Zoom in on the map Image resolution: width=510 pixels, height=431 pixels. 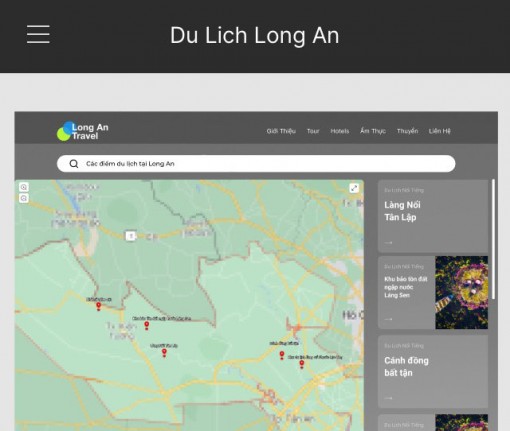point(24,187)
